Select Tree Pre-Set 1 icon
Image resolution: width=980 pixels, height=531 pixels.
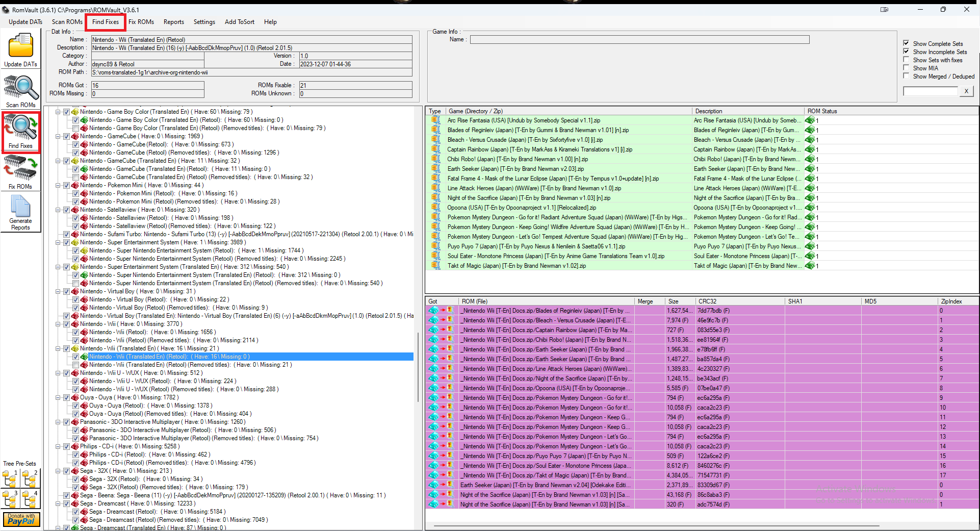[x=10, y=478]
